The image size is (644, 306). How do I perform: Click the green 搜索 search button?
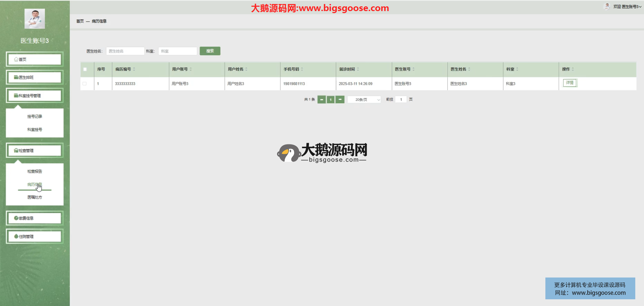(x=210, y=51)
